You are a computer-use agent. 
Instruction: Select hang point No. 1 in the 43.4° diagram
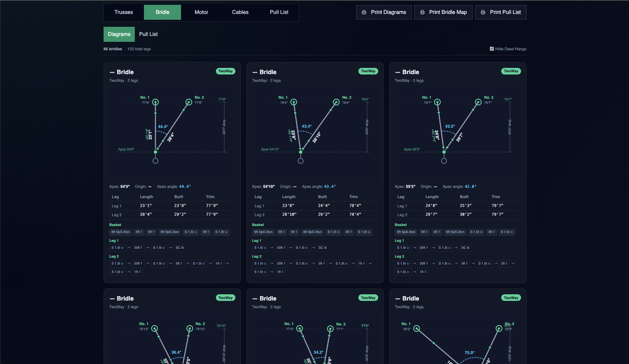[x=293, y=102]
